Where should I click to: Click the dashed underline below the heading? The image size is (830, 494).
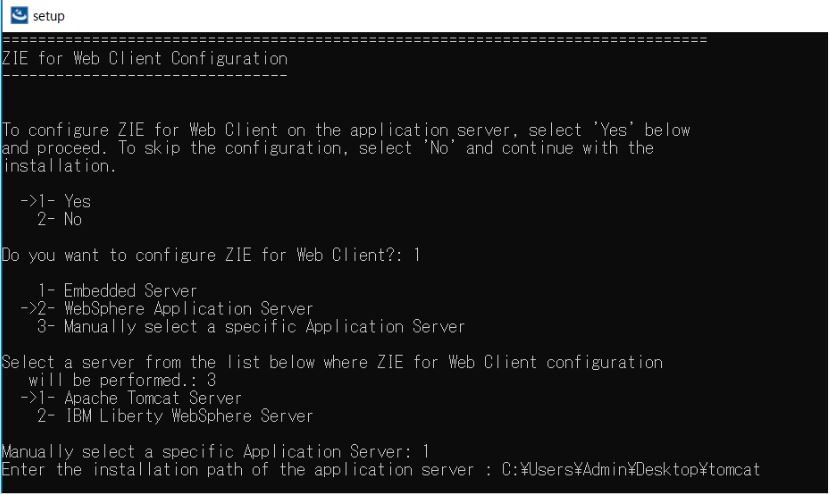(145, 76)
